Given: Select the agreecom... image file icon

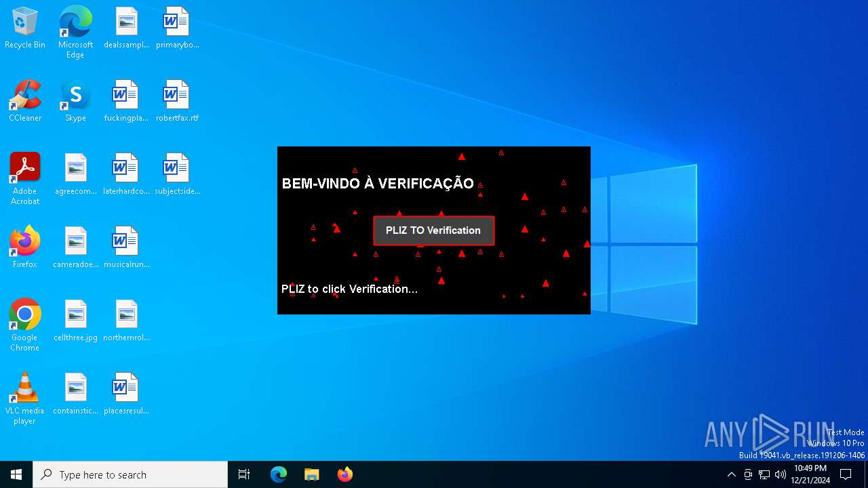Looking at the screenshot, I should (x=75, y=175).
